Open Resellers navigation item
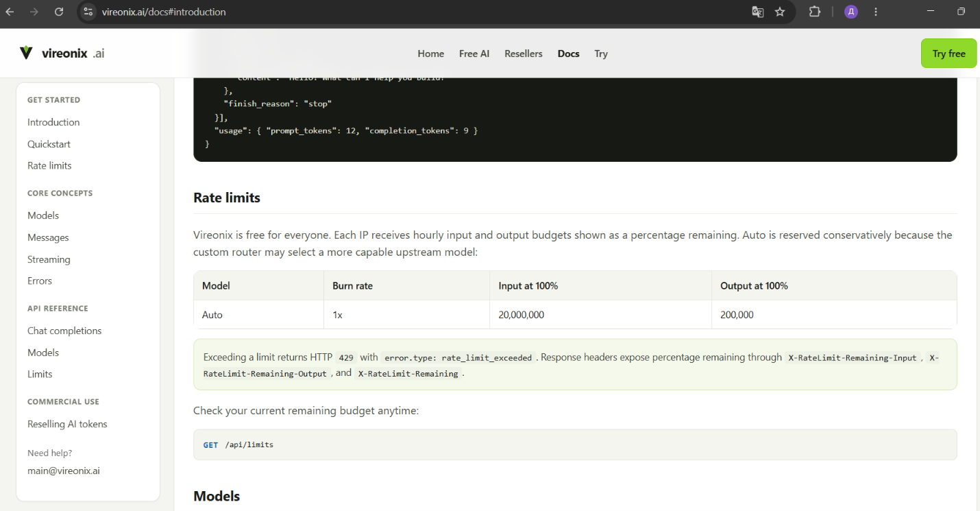The height and width of the screenshot is (511, 980). [524, 54]
